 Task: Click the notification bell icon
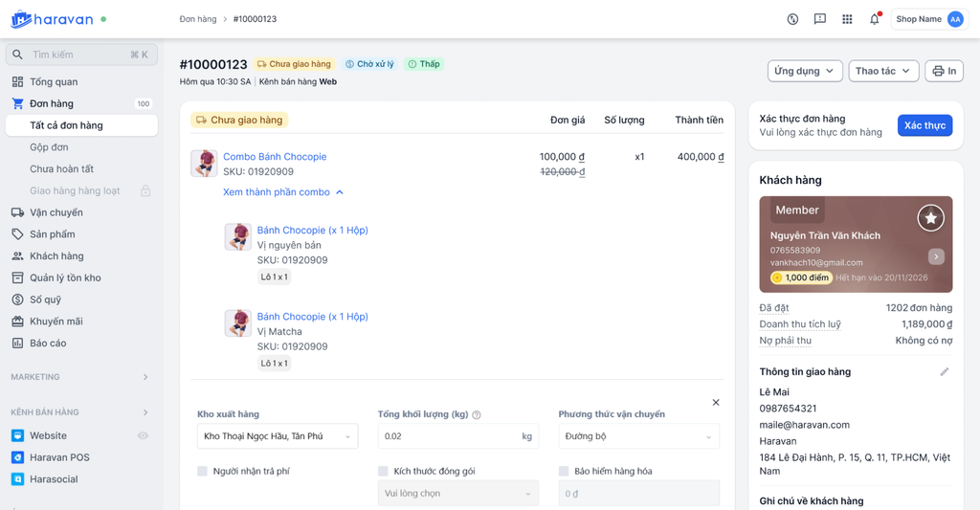874,19
